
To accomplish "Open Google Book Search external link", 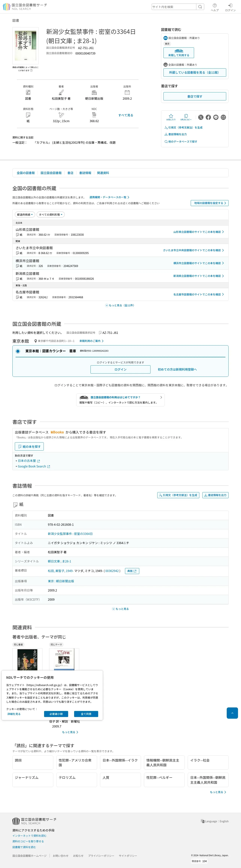I will (x=34, y=466).
